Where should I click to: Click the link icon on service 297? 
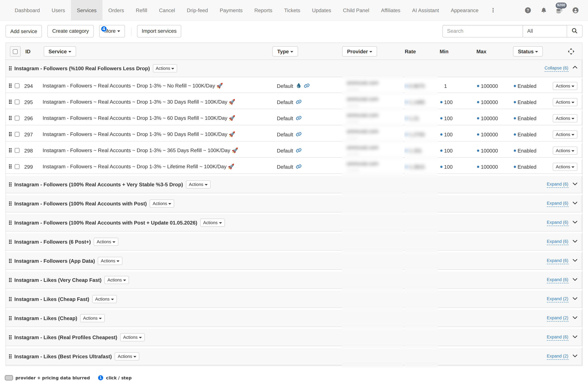(x=299, y=134)
